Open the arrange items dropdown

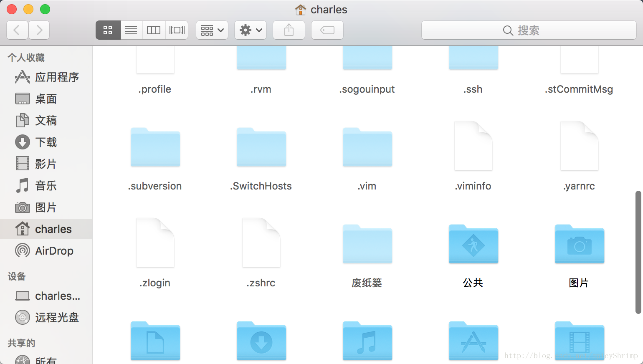212,30
